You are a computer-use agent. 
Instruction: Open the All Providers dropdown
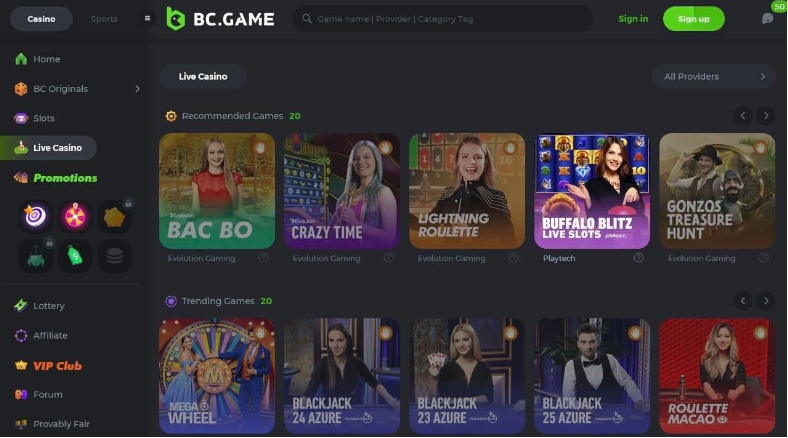[x=713, y=77]
